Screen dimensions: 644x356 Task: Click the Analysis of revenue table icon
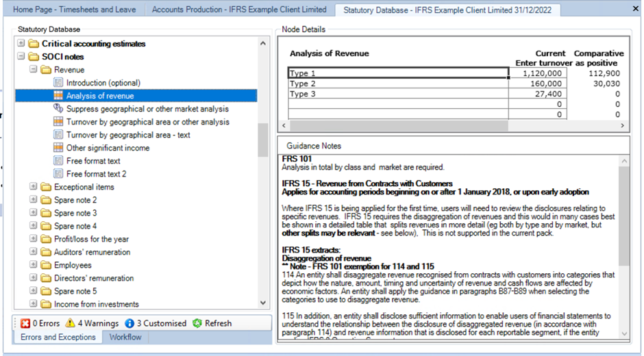[58, 96]
